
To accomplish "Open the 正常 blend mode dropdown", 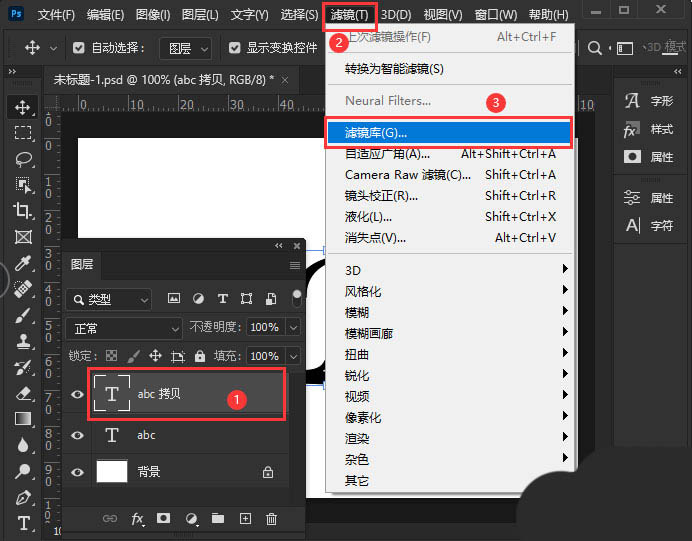I will coord(124,329).
